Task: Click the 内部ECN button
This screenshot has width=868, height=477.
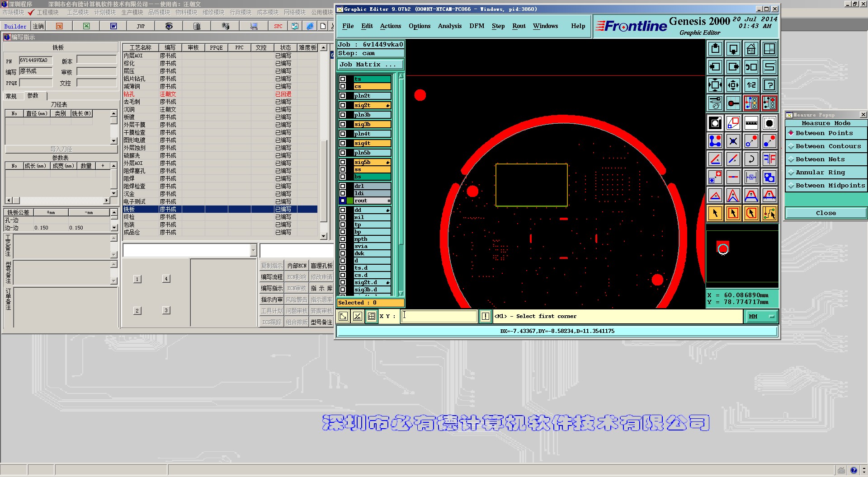Action: point(297,266)
